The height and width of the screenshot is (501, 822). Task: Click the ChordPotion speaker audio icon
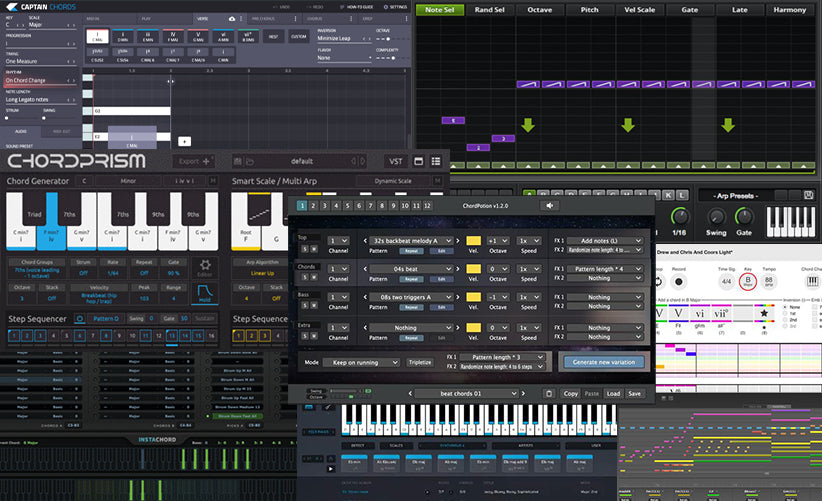tap(549, 205)
